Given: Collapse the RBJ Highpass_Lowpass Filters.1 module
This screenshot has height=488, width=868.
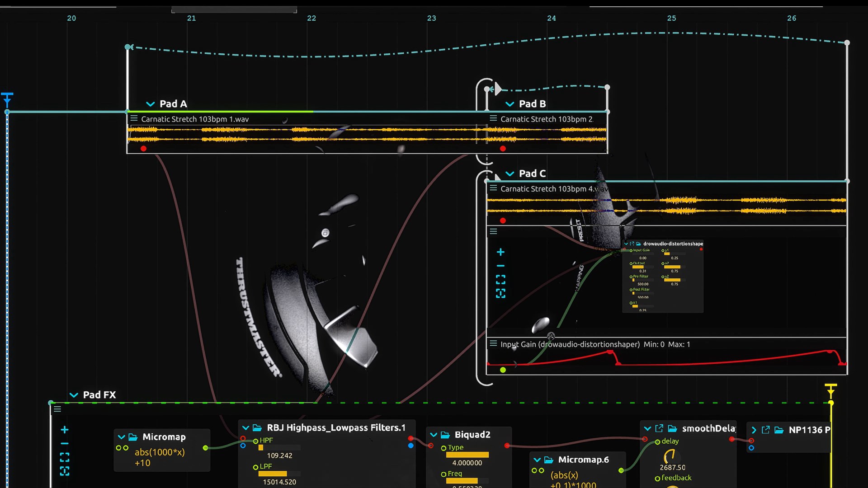Looking at the screenshot, I should click(245, 428).
